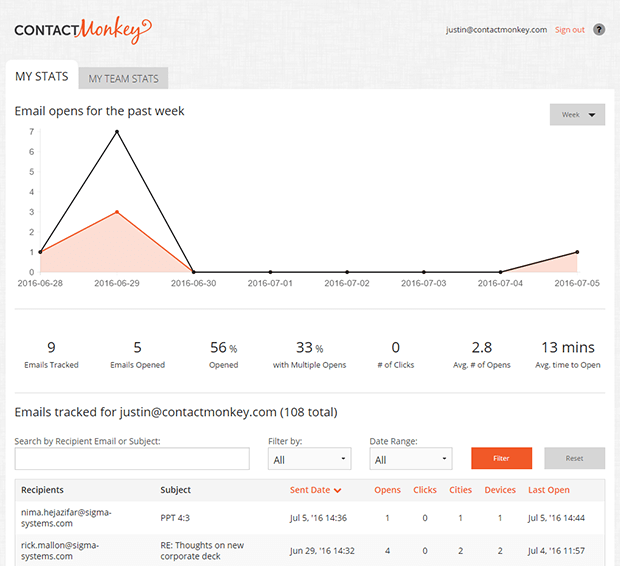Click the 56% Opened stat

(x=223, y=355)
